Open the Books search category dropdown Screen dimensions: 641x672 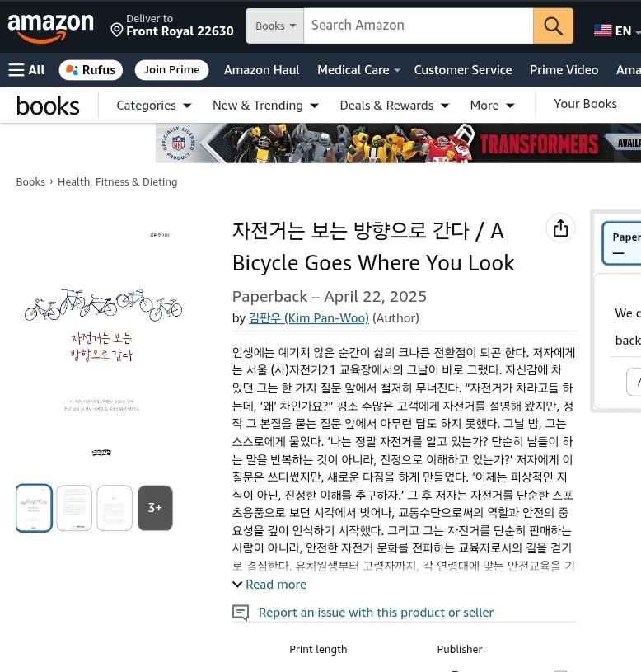point(275,26)
